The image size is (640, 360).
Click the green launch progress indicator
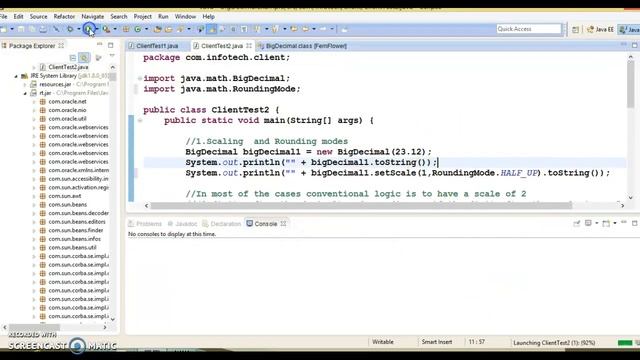625,343
